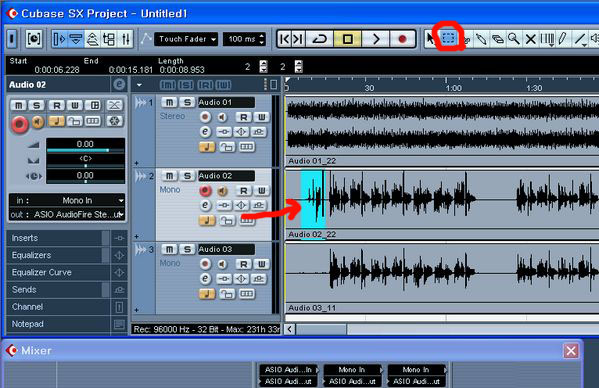Select the Draw pencil tool
This screenshot has width=599, height=388.
click(x=562, y=39)
